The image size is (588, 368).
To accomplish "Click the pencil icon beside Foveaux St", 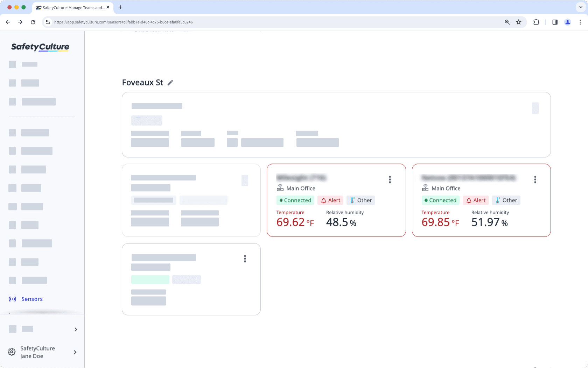I will click(x=170, y=83).
